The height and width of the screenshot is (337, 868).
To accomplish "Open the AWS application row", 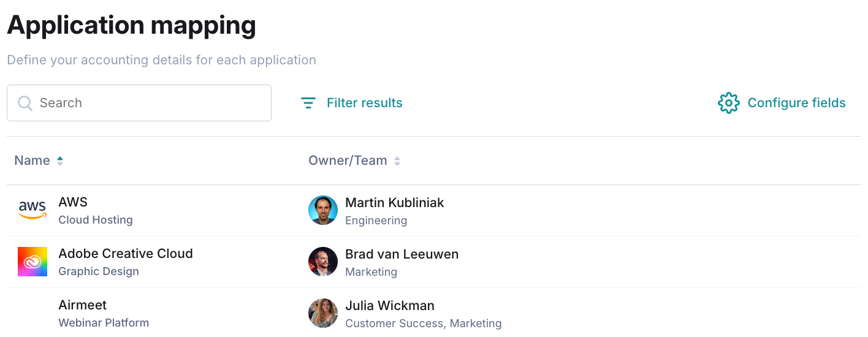I will click(x=73, y=202).
